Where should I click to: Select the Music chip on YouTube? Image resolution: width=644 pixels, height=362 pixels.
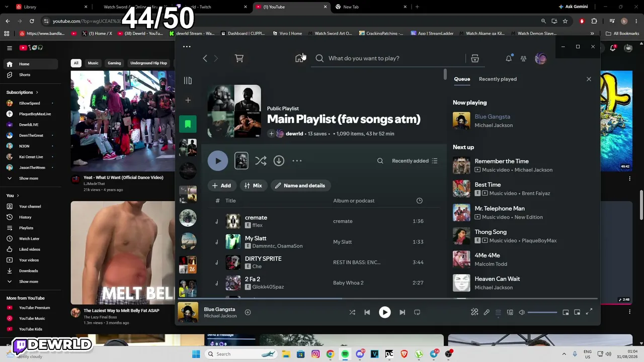(x=93, y=63)
